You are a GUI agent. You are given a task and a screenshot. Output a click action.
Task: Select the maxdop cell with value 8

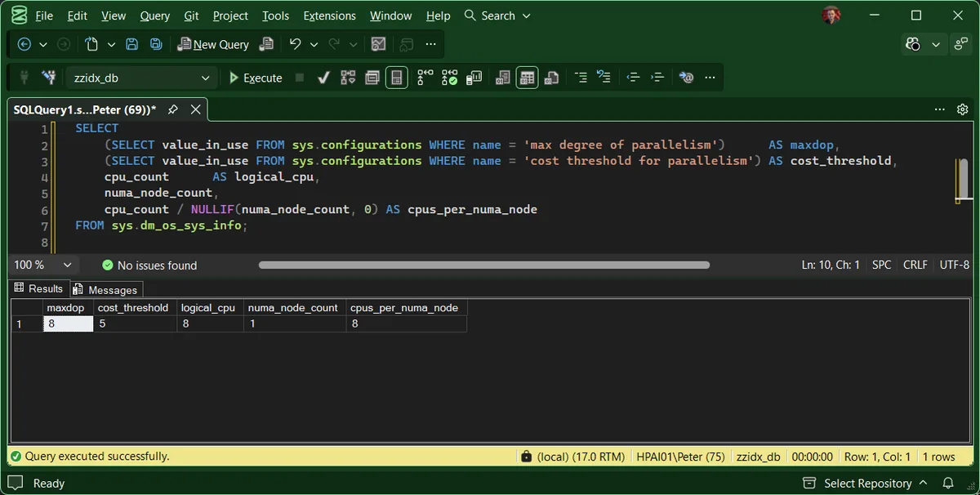click(x=69, y=323)
